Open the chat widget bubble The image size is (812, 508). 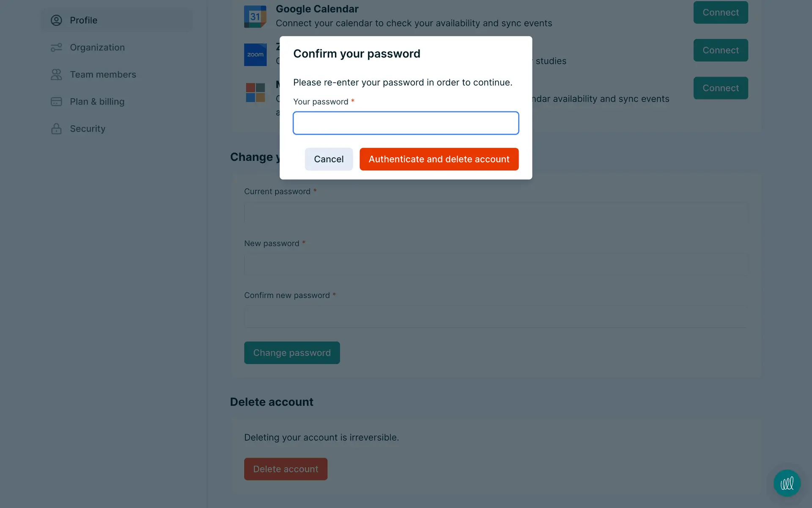pyautogui.click(x=787, y=483)
